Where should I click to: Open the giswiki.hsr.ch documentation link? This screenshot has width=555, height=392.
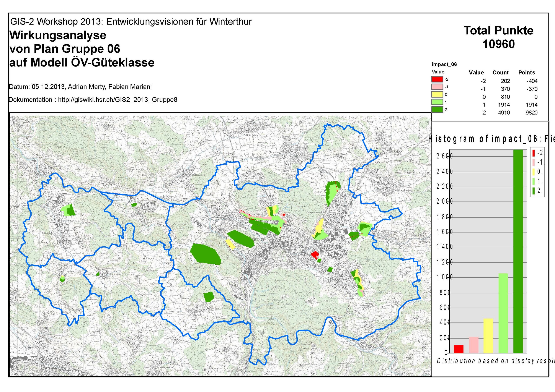pos(118,100)
